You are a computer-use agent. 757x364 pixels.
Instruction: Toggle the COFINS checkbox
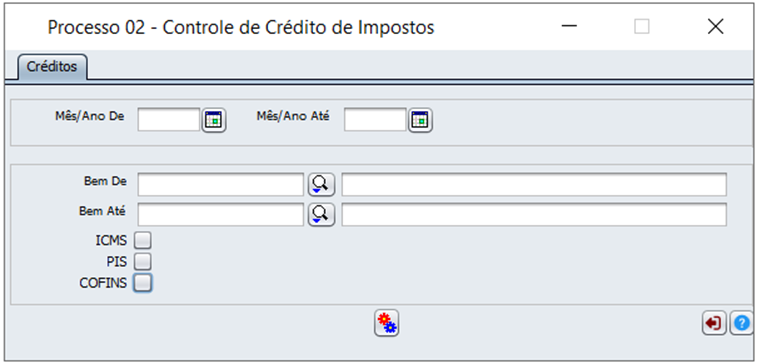pyautogui.click(x=142, y=282)
